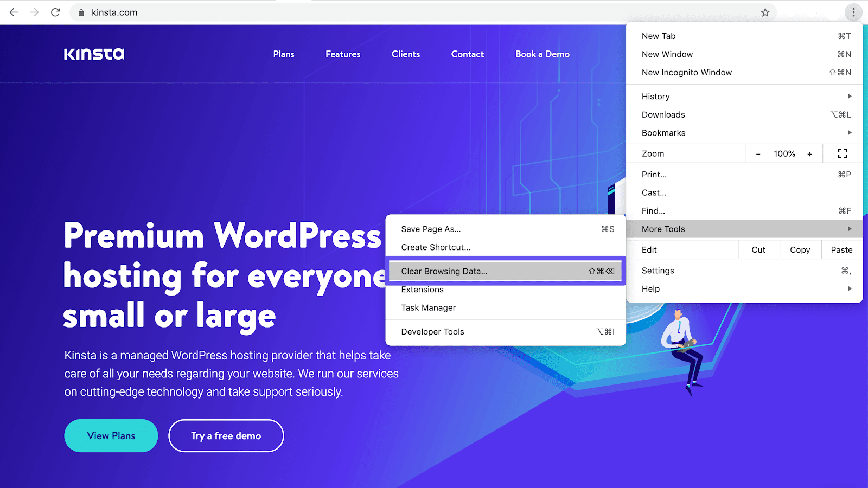Increase page zoom with the plus control
868x488 pixels.
tap(809, 153)
